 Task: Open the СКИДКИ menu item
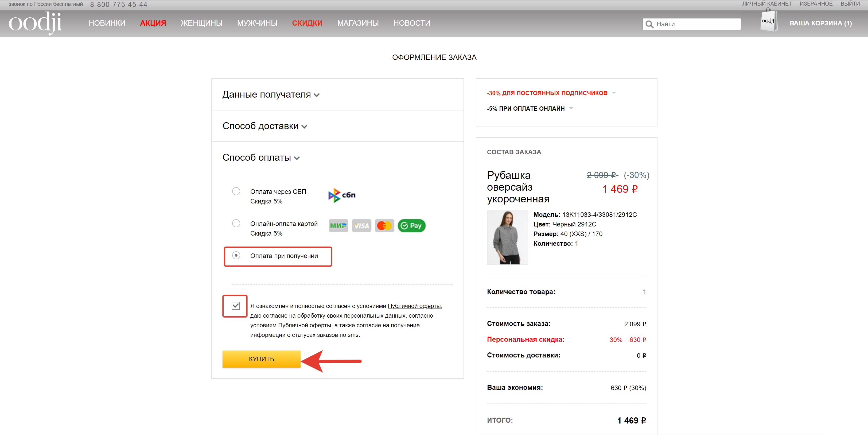pyautogui.click(x=307, y=23)
